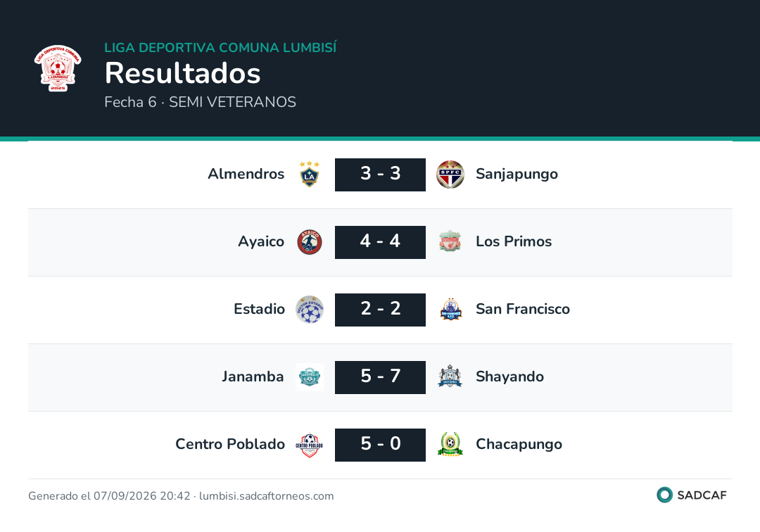
Task: Click the lumbisi.sadcaftorneos.com footer text
Action: coord(266,496)
